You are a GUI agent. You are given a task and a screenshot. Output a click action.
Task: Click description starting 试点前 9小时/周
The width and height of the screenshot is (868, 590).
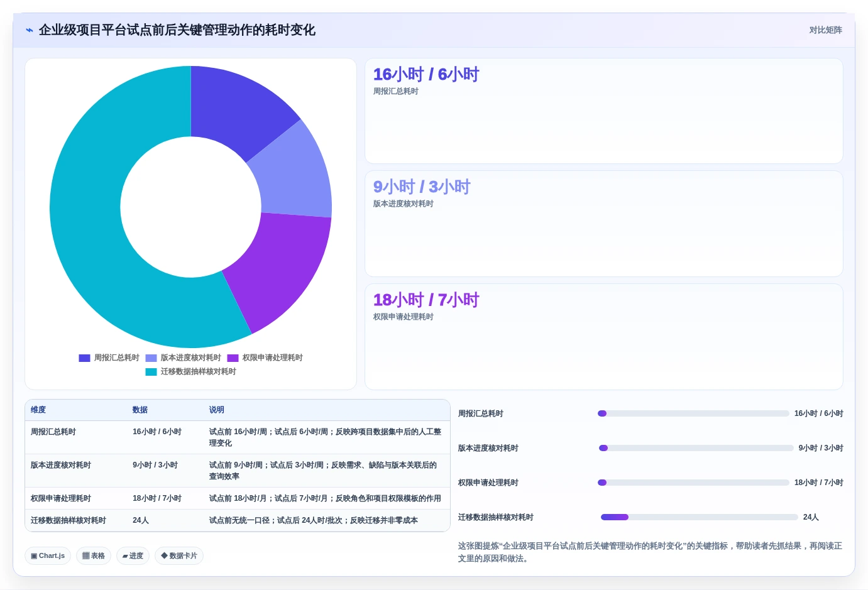[x=324, y=471]
